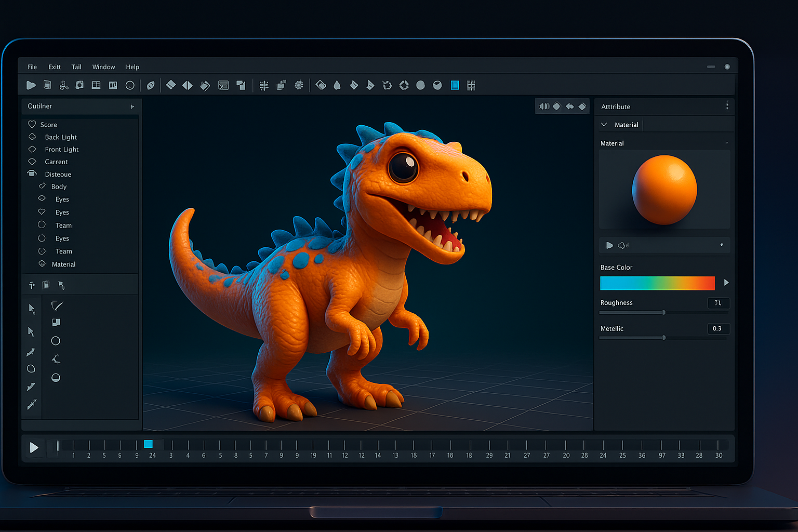
Task: Select the top arrow selection tool in left toolbox
Action: (32, 309)
